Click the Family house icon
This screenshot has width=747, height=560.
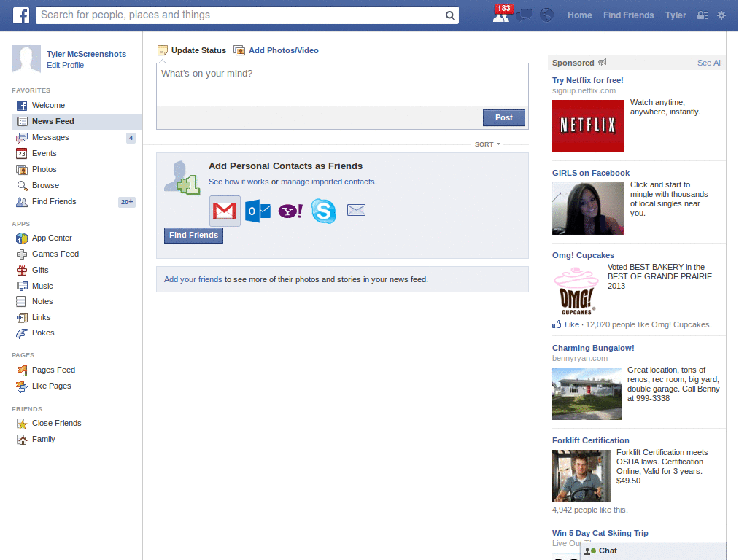click(x=22, y=440)
